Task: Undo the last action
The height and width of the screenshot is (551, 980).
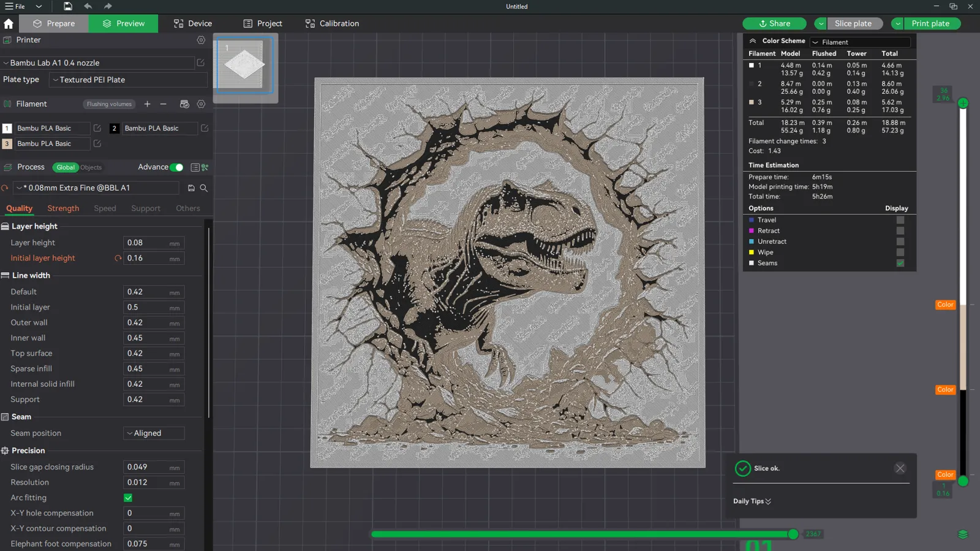Action: point(88,6)
